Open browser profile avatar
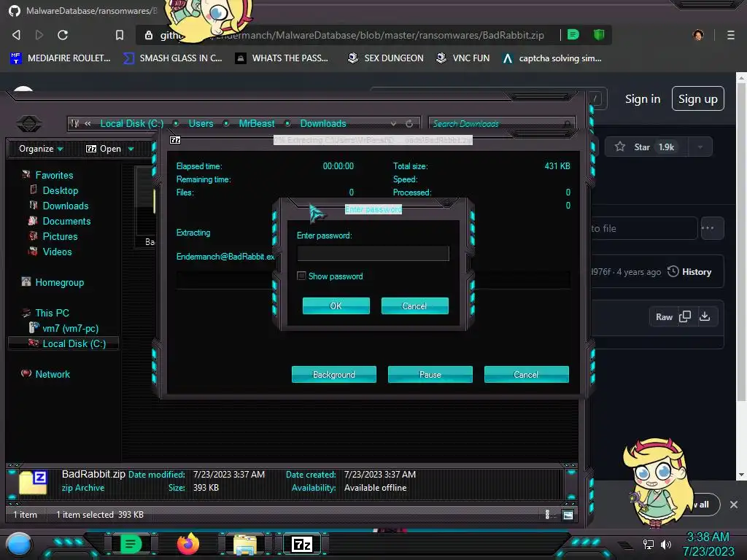This screenshot has height=560, width=747. click(698, 35)
